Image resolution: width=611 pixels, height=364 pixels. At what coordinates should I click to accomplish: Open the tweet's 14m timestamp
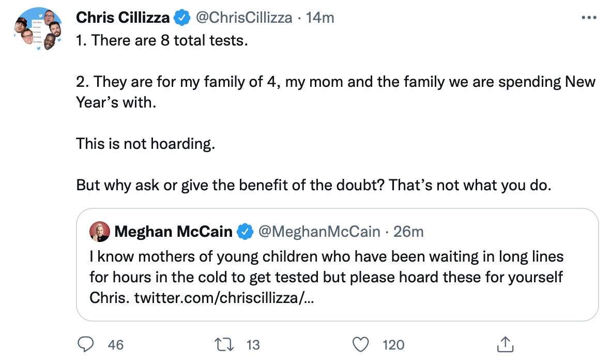click(320, 18)
